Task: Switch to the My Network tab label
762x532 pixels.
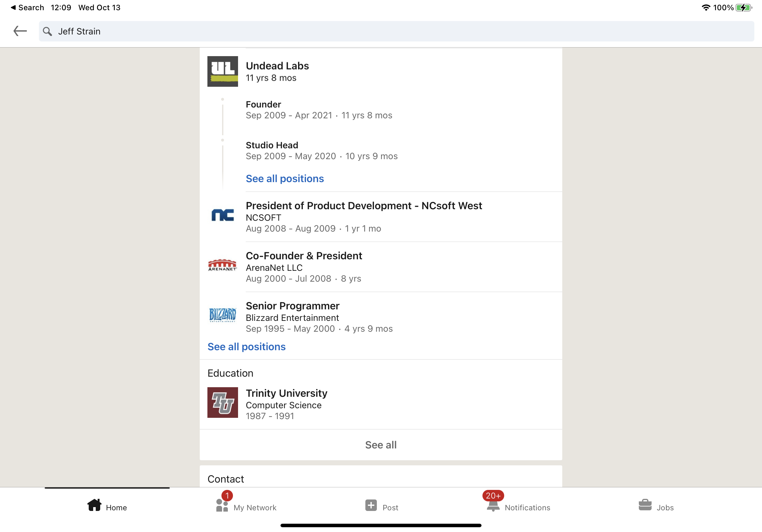Action: [x=255, y=508]
